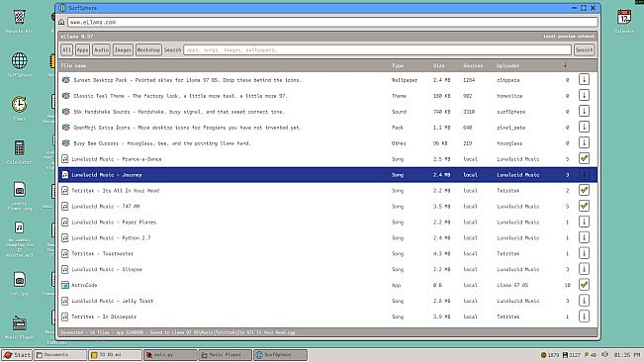Viewport: 644px width, 362px height.
Task: Select the All category filter
Action: click(66, 49)
